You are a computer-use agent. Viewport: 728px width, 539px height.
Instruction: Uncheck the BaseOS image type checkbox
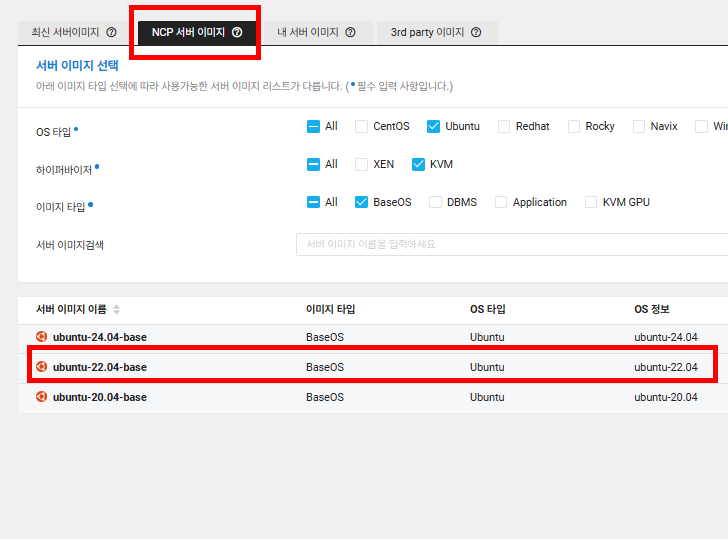(x=362, y=202)
